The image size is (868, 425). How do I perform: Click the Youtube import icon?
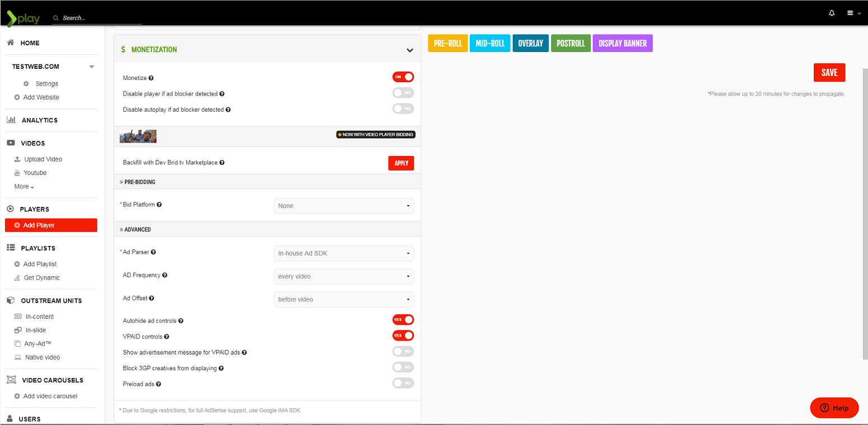point(18,173)
